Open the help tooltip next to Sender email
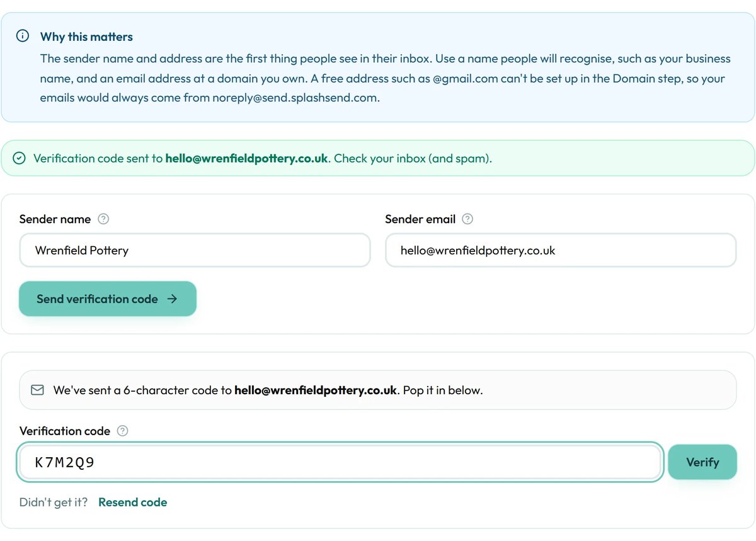Screen dimensions: 756x541 click(x=467, y=219)
